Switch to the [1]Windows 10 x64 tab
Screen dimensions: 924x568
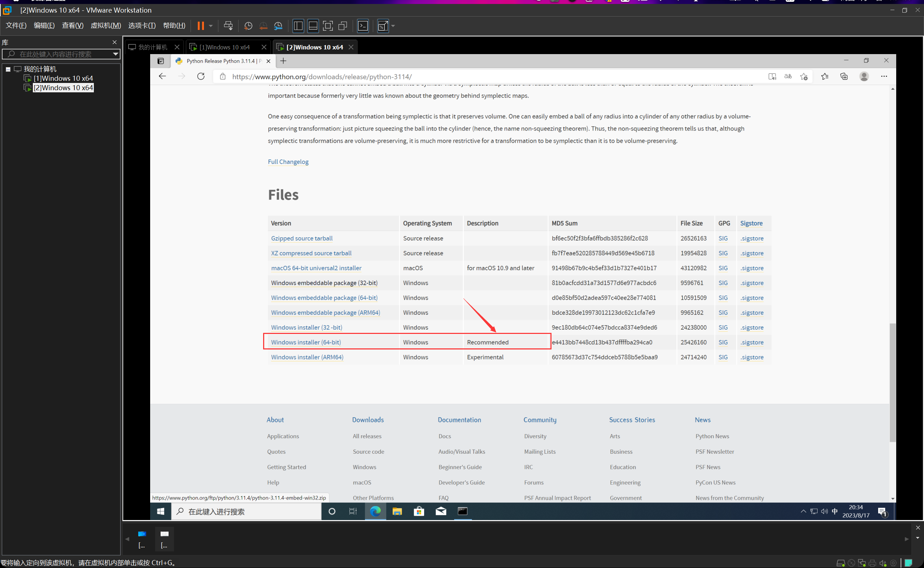tap(225, 47)
